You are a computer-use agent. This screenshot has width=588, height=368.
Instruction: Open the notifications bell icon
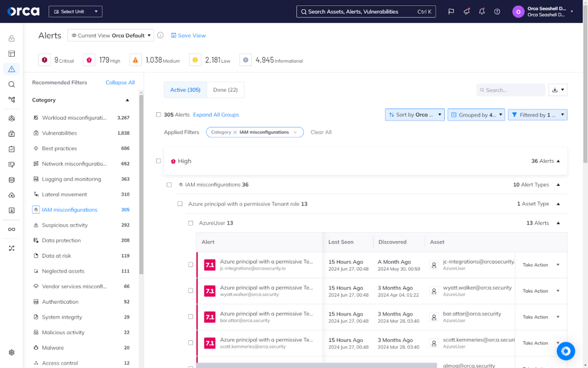(x=482, y=11)
